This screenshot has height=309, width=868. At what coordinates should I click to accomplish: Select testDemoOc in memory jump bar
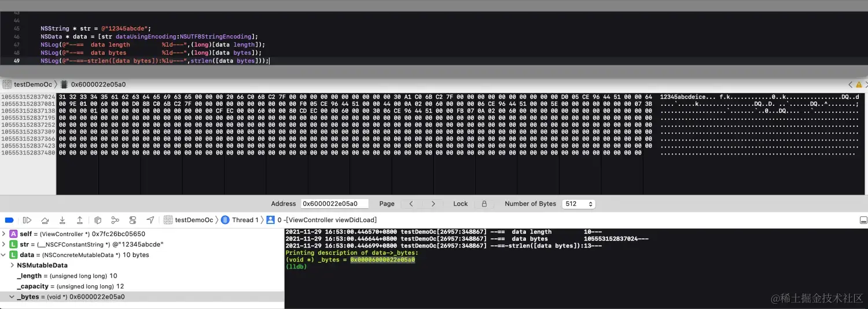[33, 84]
